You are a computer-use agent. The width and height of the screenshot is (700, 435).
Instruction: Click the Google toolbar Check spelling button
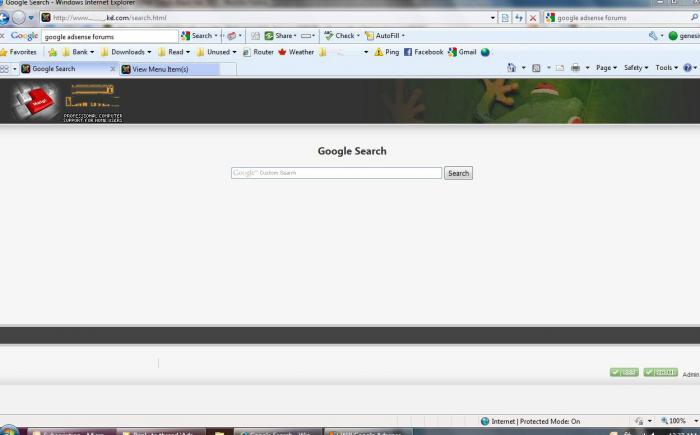click(342, 36)
